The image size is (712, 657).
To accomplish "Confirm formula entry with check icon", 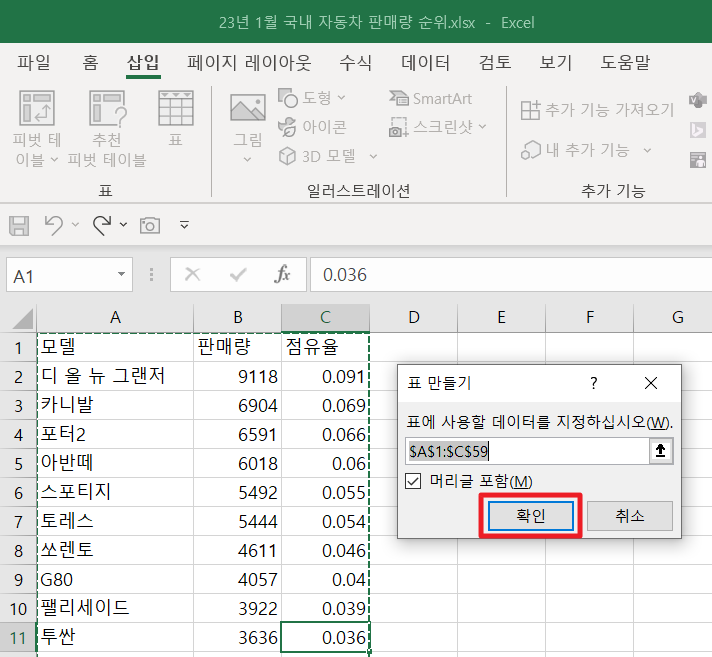I will click(x=238, y=274).
